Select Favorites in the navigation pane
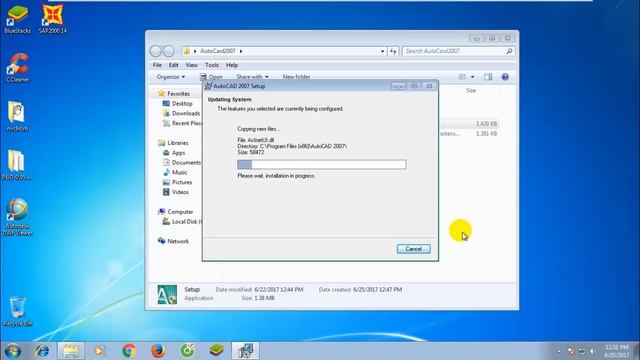 pos(174,93)
